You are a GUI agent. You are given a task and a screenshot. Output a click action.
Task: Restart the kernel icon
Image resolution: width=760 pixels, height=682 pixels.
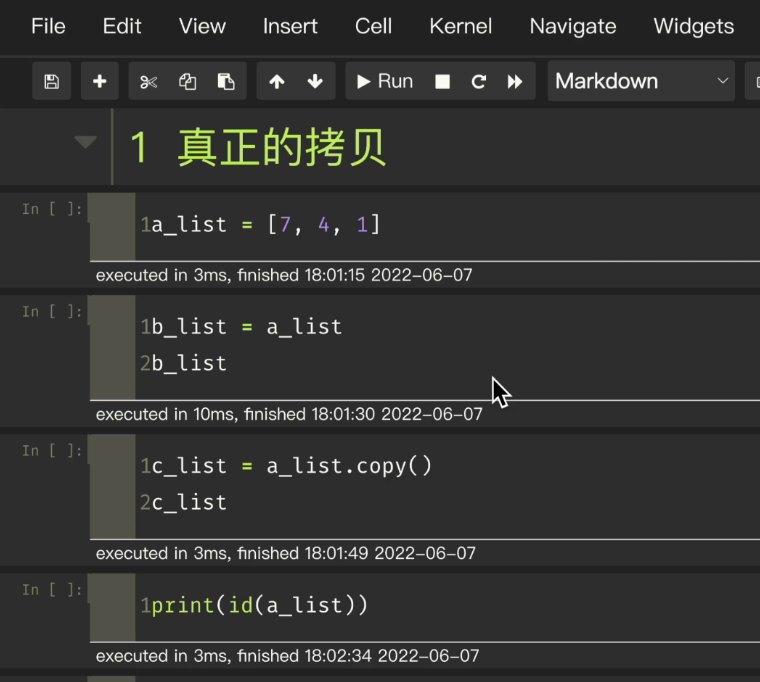478,82
